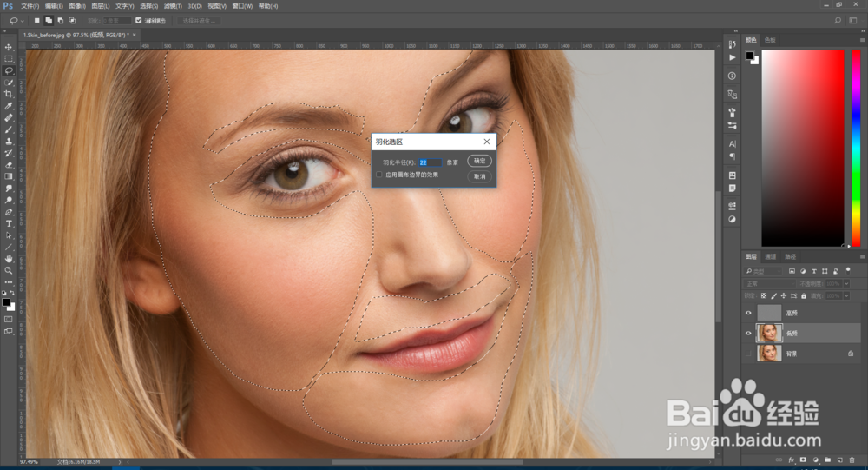Hide the 低频 layer
Screen dimensions: 868x470
pyautogui.click(x=748, y=333)
